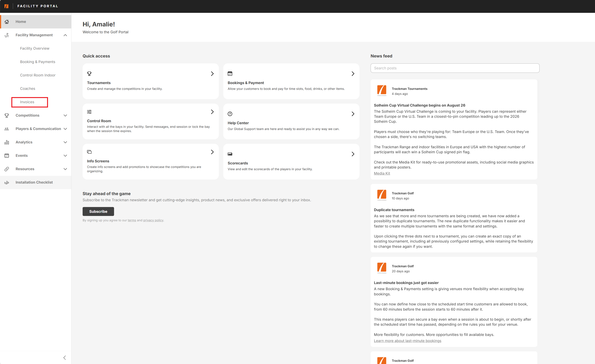Click the Search posts input field
Image resolution: width=595 pixels, height=364 pixels.
click(x=455, y=68)
